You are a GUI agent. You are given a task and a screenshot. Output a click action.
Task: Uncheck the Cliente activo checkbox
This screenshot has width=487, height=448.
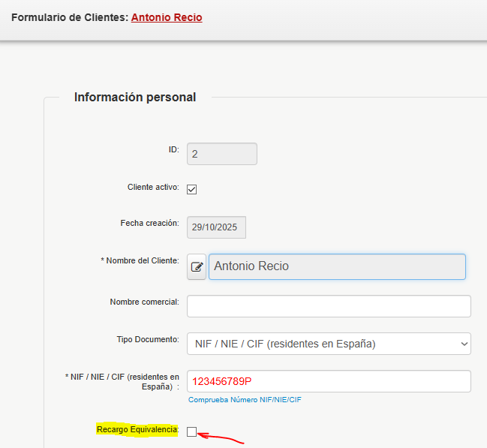[x=191, y=189]
